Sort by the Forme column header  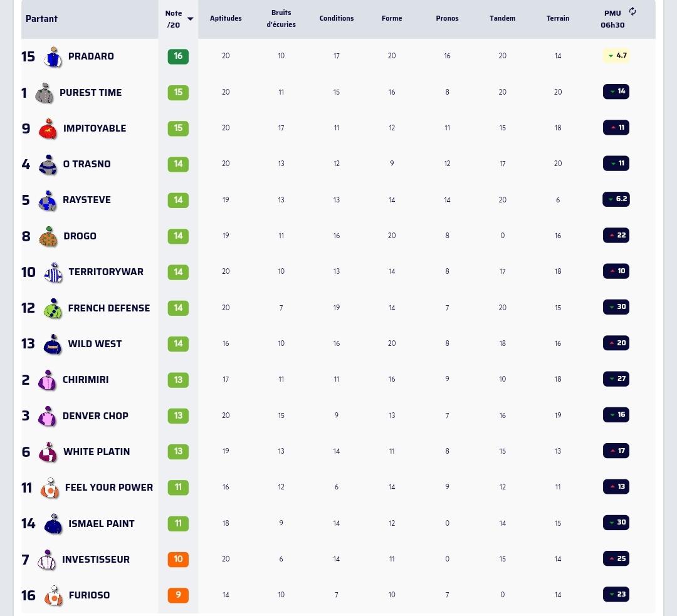392,18
